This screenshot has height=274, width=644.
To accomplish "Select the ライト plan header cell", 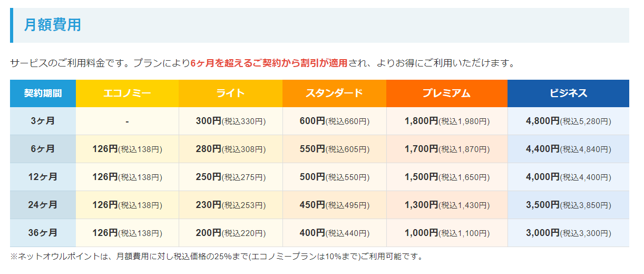I will point(230,93).
